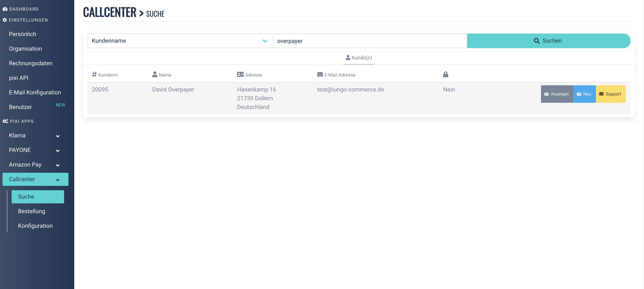Click the envelope icon by E-Mail Adresse
This screenshot has height=289, width=644.
coord(320,74)
